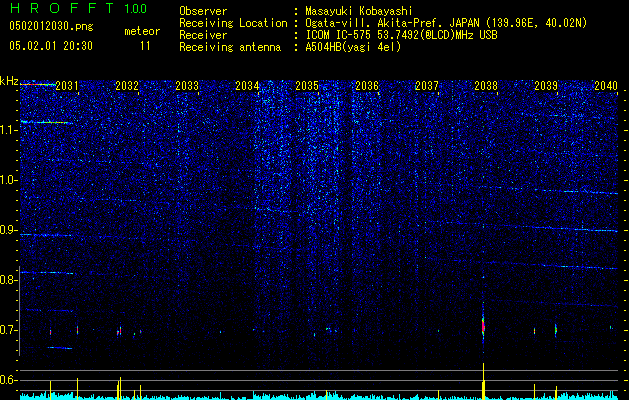Image resolution: width=629 pixels, height=400 pixels.
Task: Click the time marker 2040
Action: [606, 85]
